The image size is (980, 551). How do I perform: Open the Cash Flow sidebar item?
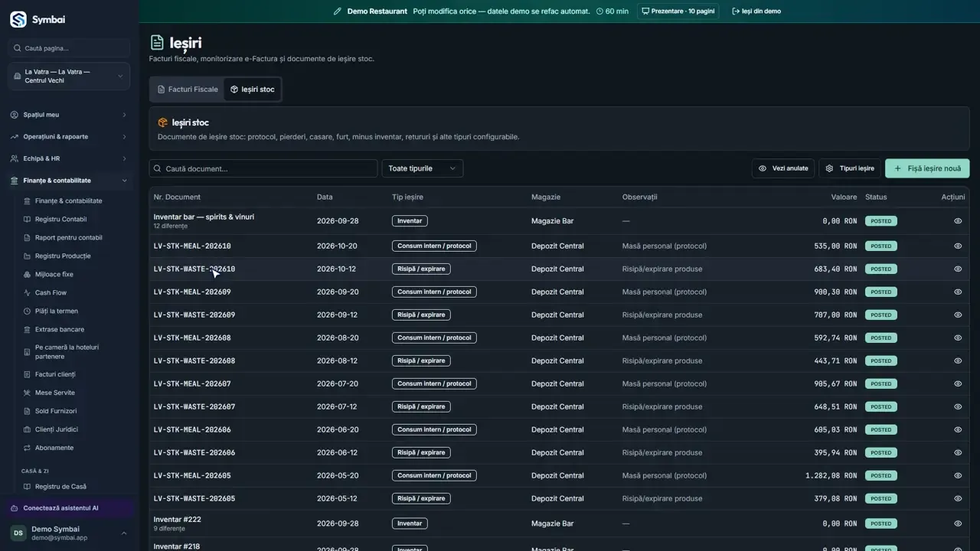(x=51, y=292)
